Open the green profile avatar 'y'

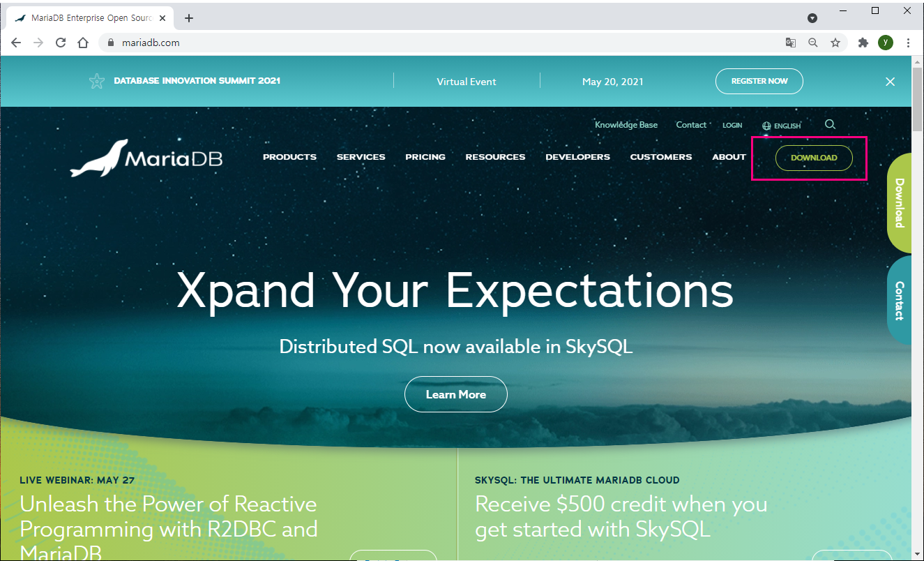pyautogui.click(x=886, y=43)
